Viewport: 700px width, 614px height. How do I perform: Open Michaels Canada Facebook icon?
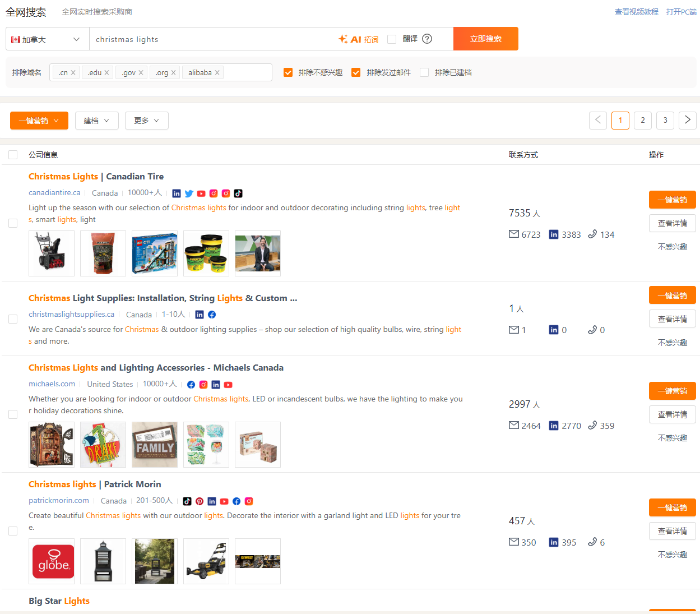(191, 385)
